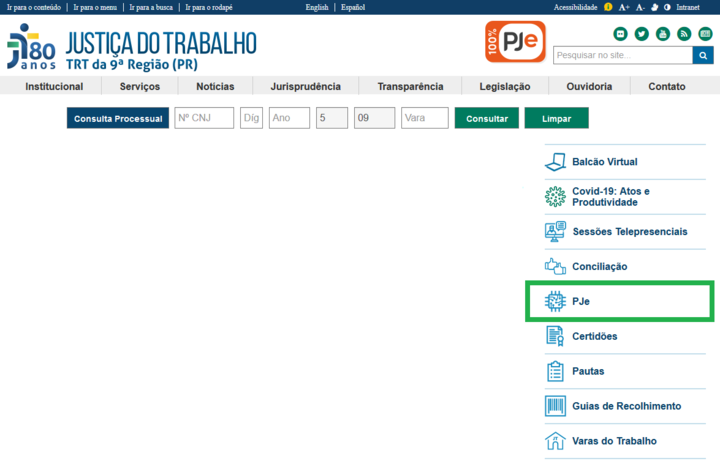Open the Institucional menu
Image resolution: width=720 pixels, height=472 pixels.
(54, 86)
